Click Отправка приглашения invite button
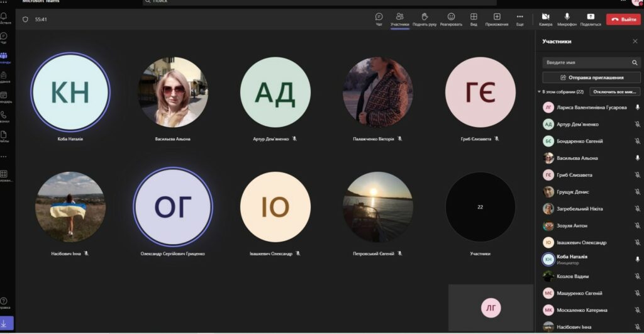Screen dimensions: 644x334 click(591, 77)
